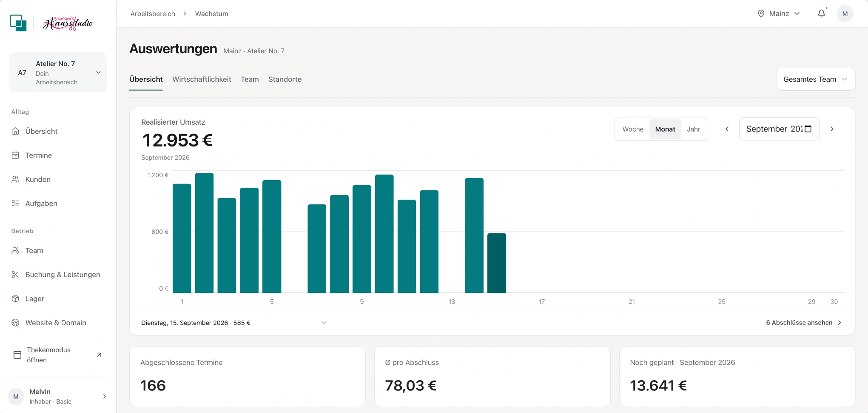Click Arbeitsbereich breadcrumb

(x=153, y=14)
